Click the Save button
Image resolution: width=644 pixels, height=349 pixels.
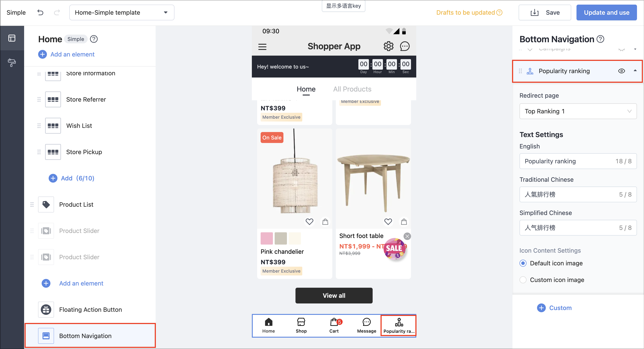[545, 12]
